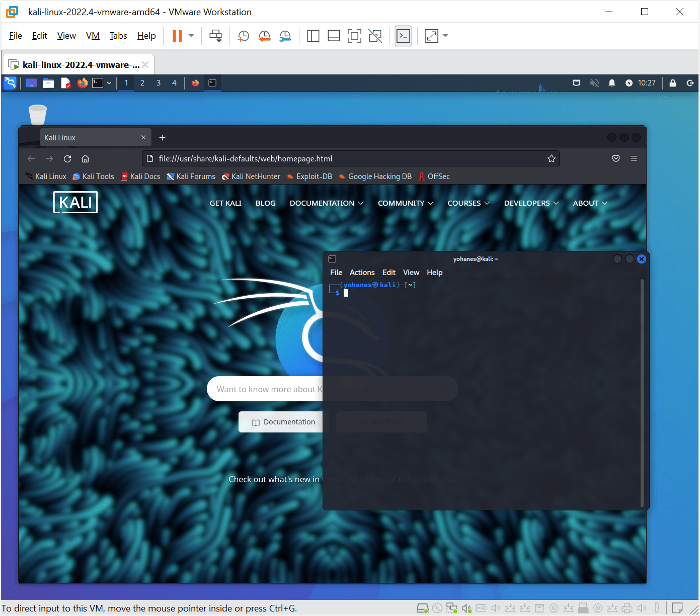700x616 pixels.
Task: Expand the COURSES dropdown on Kali page
Action: tap(469, 203)
